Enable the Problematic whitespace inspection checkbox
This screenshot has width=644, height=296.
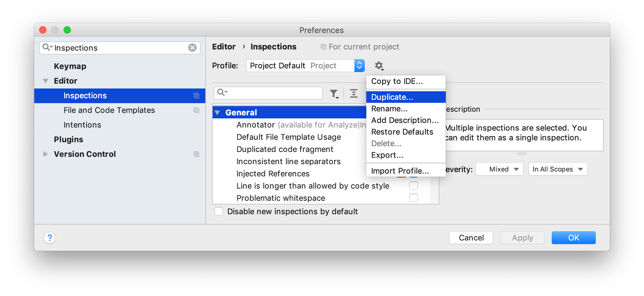click(413, 198)
